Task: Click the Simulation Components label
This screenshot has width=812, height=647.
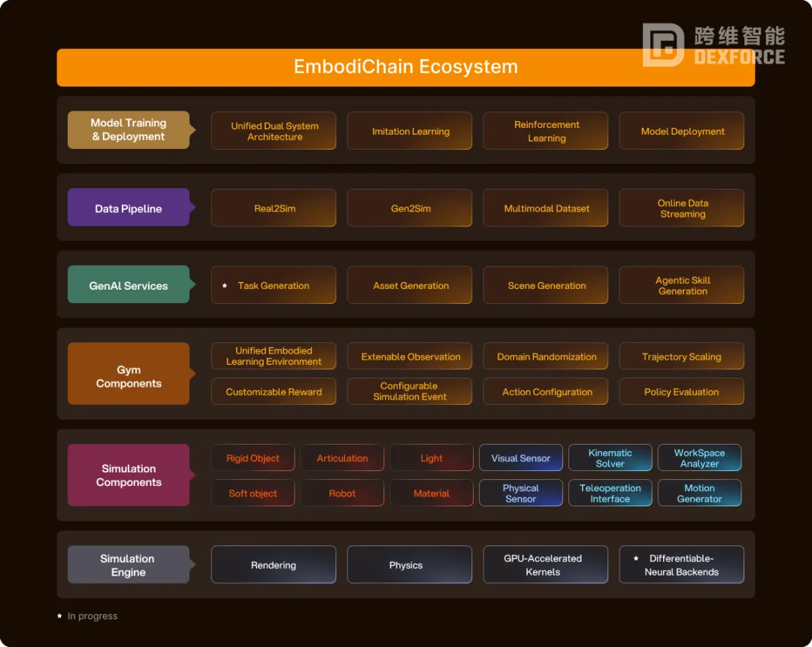Action: pyautogui.click(x=129, y=475)
